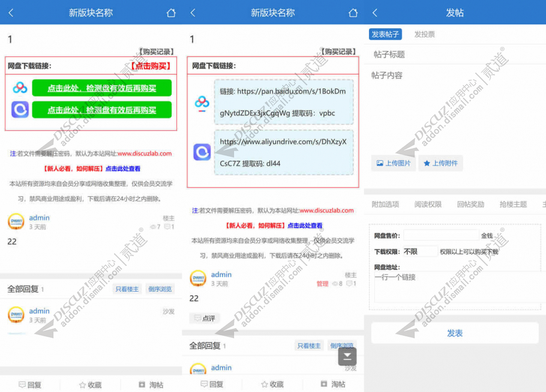This screenshot has height=392, width=546.
Task: Click 点击此处查看 in left panel
Action: pos(122,169)
